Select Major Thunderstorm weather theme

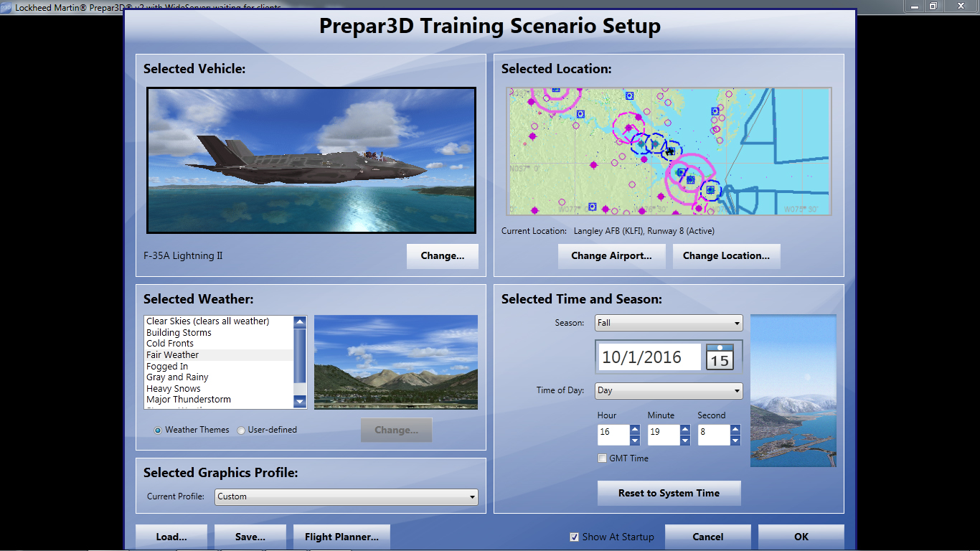point(219,400)
